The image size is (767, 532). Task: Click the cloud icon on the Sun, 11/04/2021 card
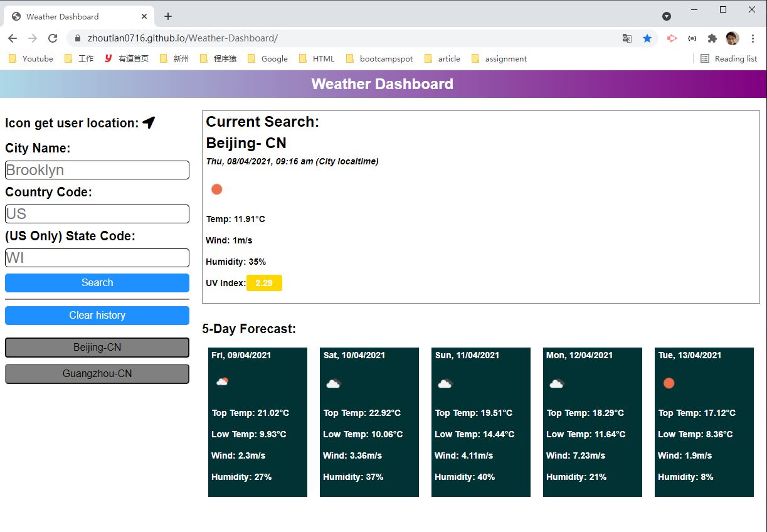click(445, 383)
